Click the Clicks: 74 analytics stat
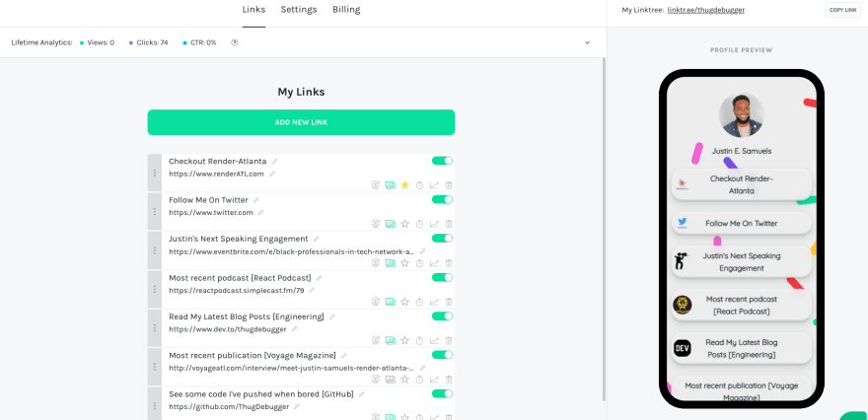The image size is (868, 420). click(148, 42)
